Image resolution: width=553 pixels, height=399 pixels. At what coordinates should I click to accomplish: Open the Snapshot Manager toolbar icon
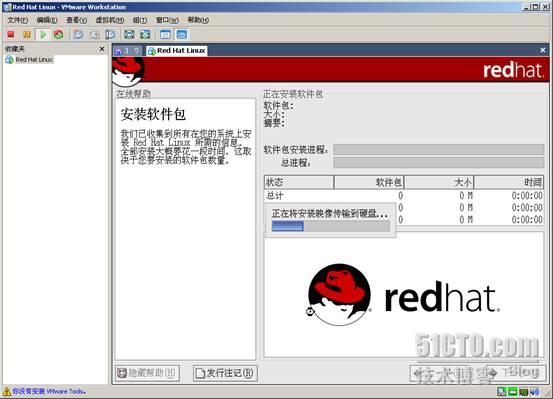point(110,34)
